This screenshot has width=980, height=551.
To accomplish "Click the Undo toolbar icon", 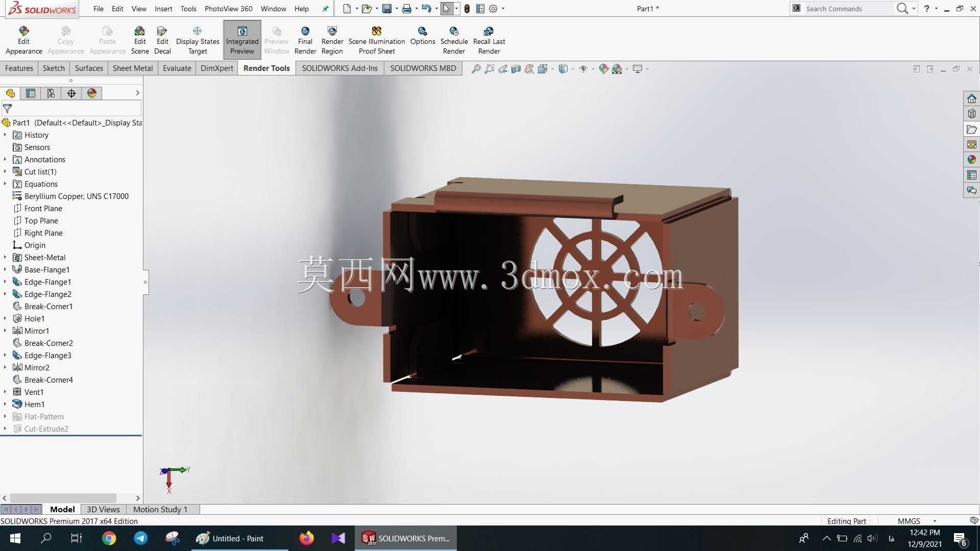I will (427, 9).
